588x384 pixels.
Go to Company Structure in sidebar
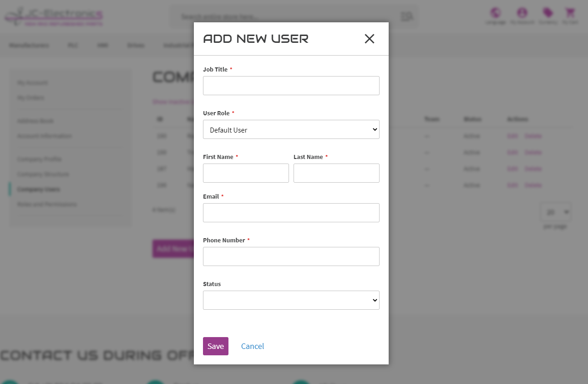point(43,174)
